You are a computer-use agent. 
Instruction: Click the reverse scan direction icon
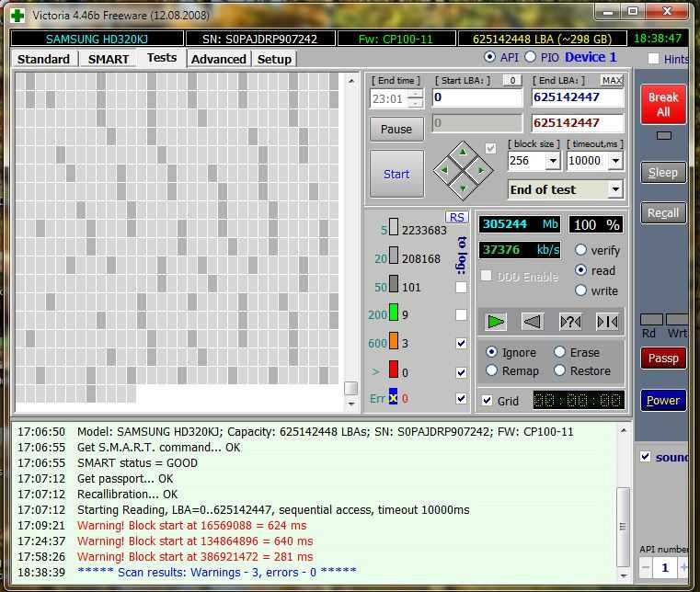click(x=532, y=321)
